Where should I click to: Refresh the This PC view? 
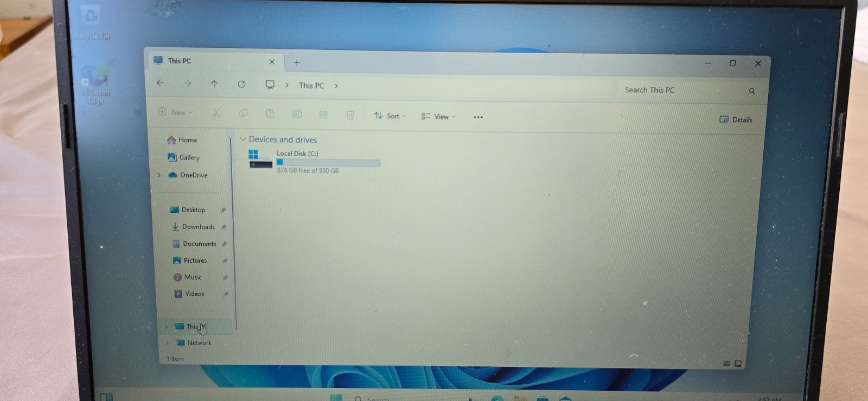(241, 84)
